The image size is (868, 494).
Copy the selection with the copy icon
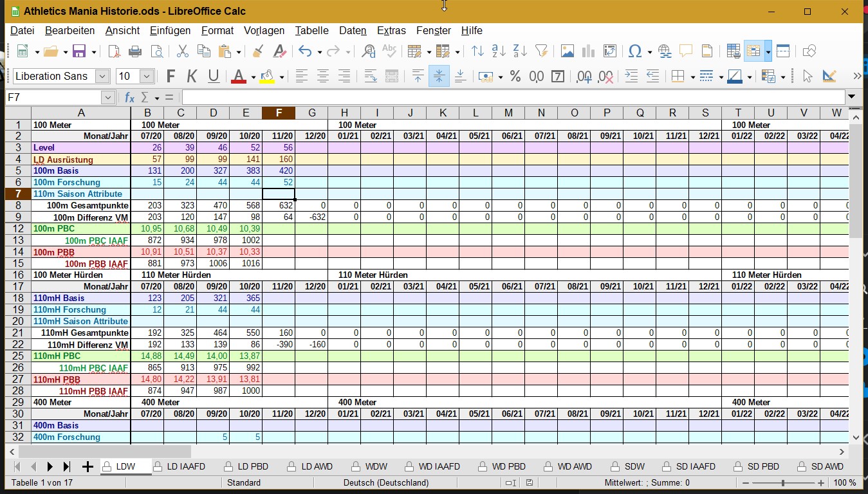click(x=204, y=51)
